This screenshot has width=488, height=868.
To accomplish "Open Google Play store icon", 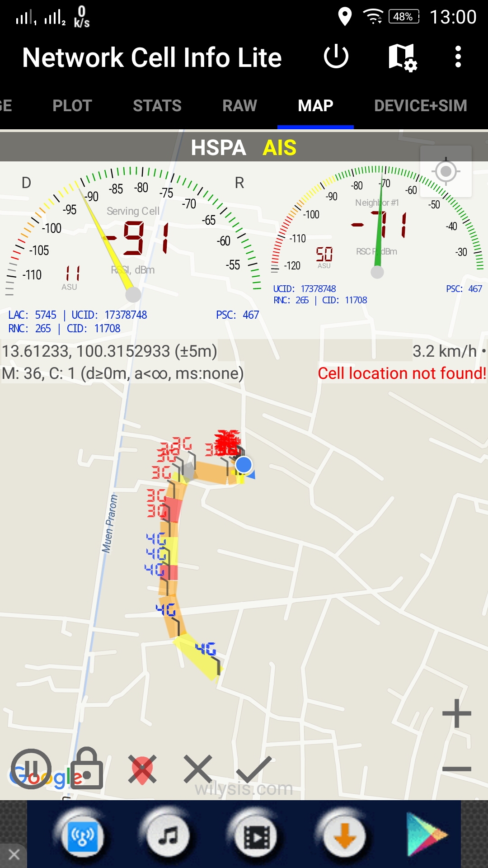I will 427,835.
